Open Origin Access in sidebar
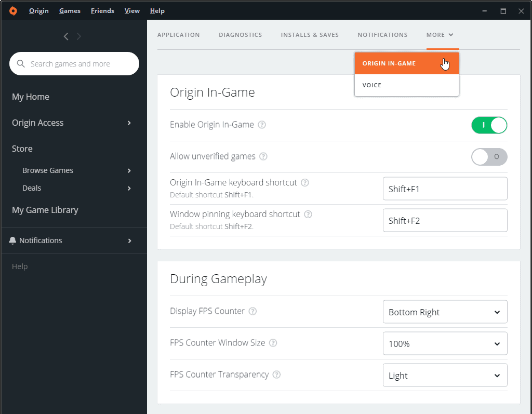The height and width of the screenshot is (414, 532). (37, 123)
